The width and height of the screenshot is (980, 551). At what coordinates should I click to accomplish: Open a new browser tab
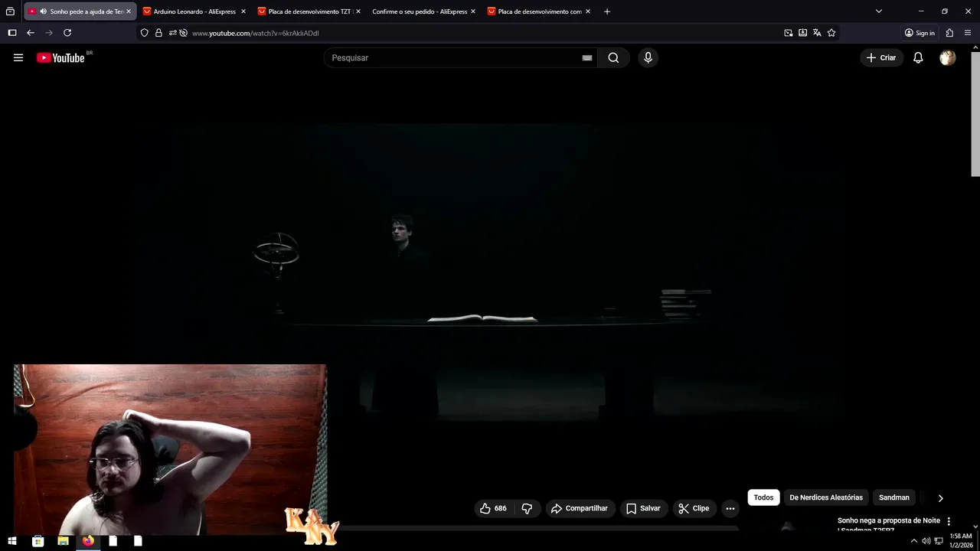pyautogui.click(x=607, y=11)
